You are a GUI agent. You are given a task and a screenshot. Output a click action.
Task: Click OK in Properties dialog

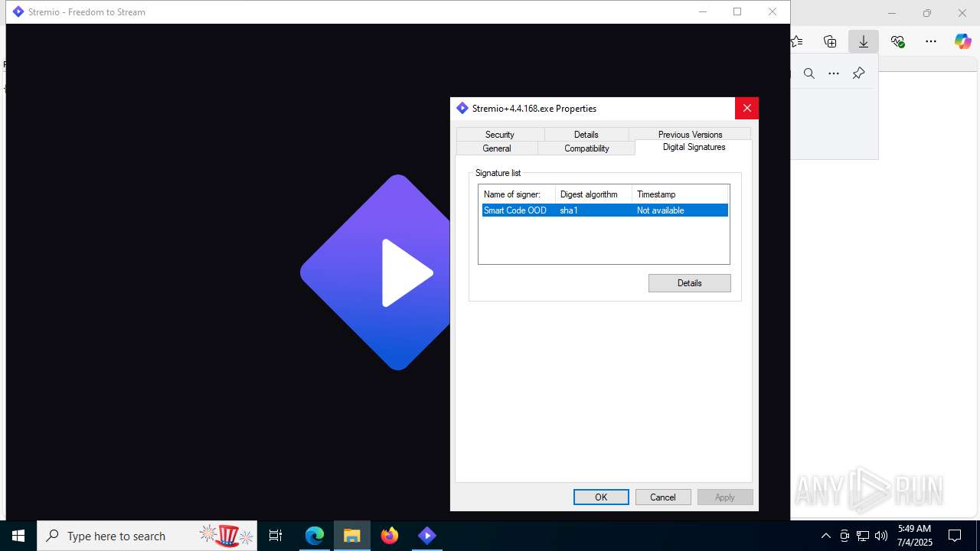601,497
